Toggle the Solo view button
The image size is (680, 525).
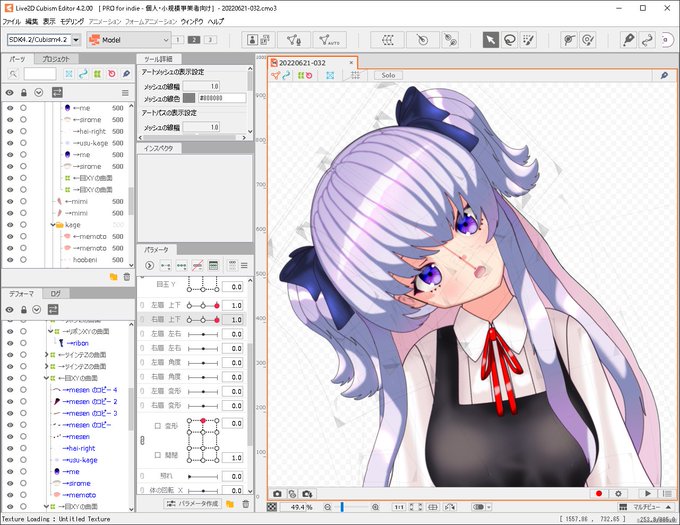(x=388, y=75)
